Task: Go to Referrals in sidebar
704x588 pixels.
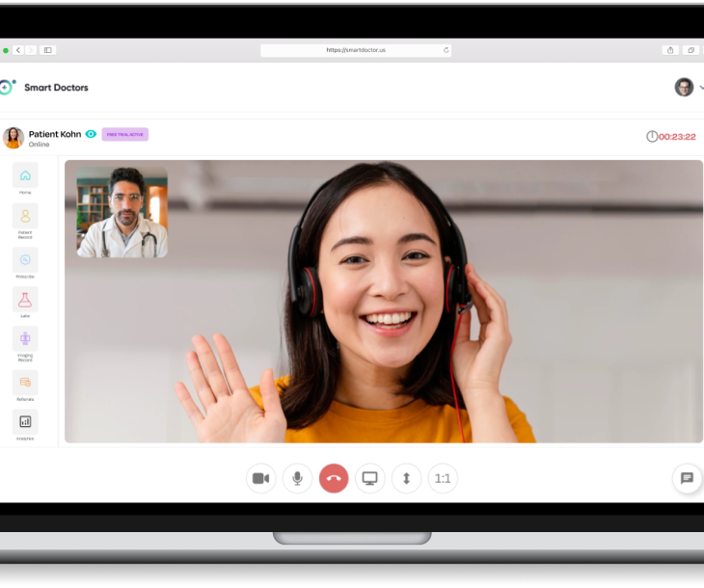Action: 25,382
